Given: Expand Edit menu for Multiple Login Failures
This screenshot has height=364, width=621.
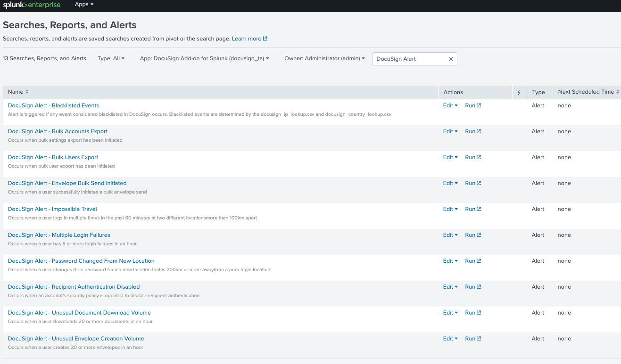Looking at the screenshot, I should (450, 235).
